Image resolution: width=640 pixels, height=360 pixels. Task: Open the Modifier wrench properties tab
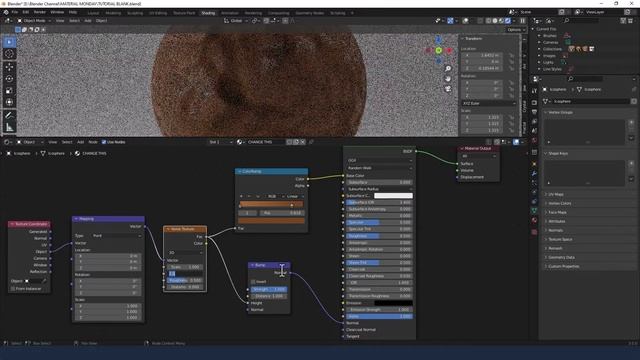pyautogui.click(x=534, y=173)
